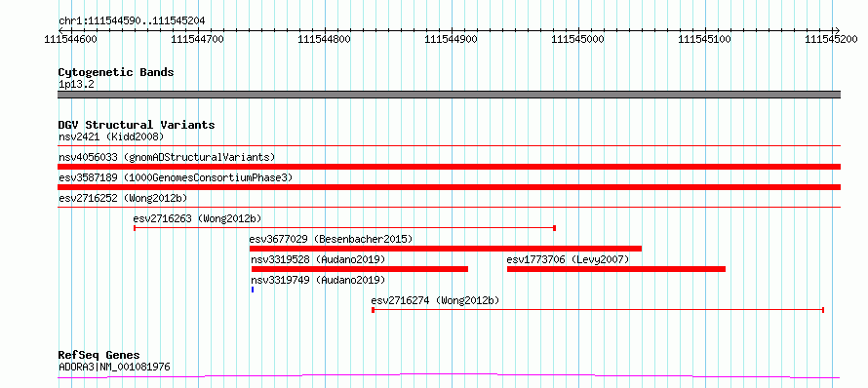Select the esv2716274 bracketed variant line
The height and width of the screenshot is (388, 868).
tap(598, 310)
